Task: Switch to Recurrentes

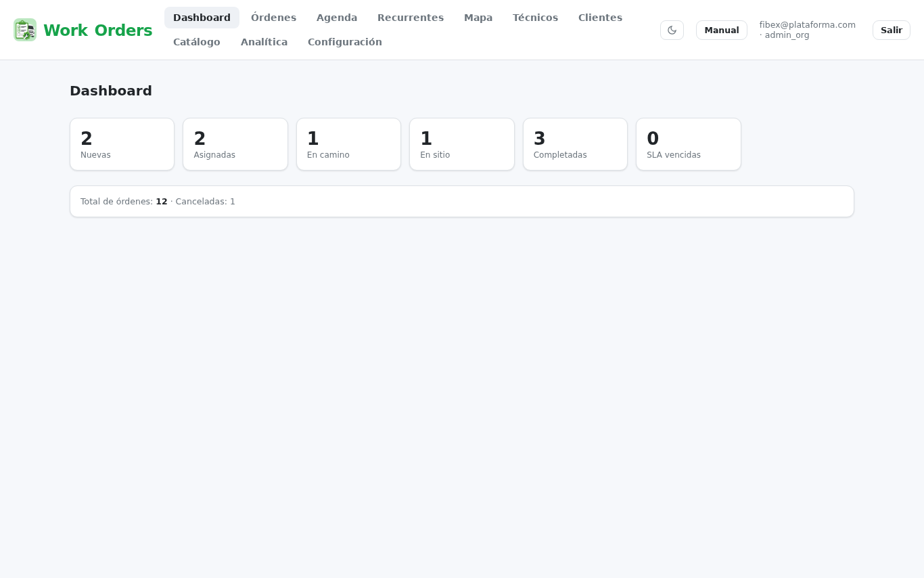Action: (411, 18)
